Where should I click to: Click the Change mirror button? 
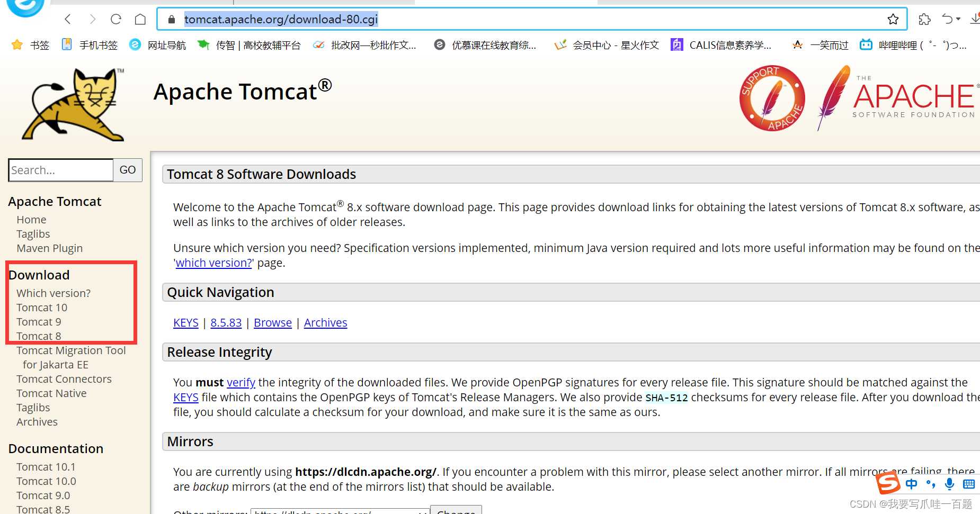click(456, 510)
